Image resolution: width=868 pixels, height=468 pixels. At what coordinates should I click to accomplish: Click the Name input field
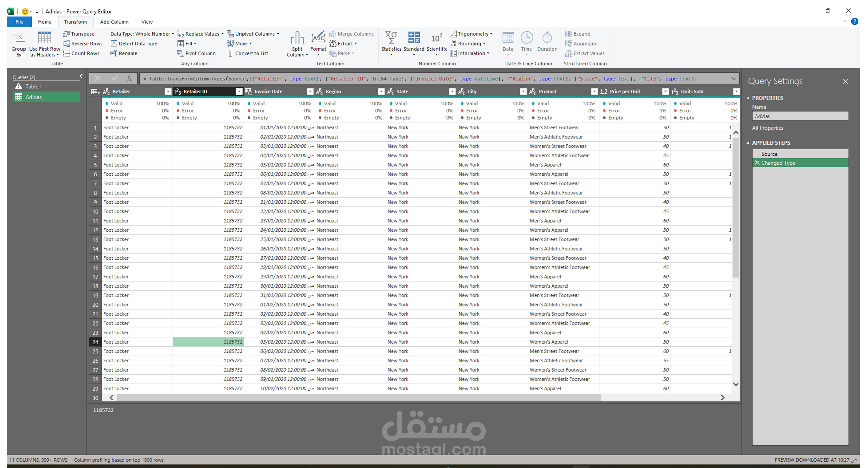pyautogui.click(x=800, y=116)
